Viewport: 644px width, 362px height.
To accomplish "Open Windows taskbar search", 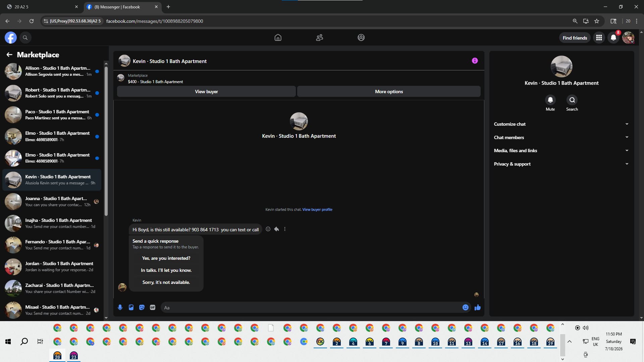I will (x=24, y=342).
